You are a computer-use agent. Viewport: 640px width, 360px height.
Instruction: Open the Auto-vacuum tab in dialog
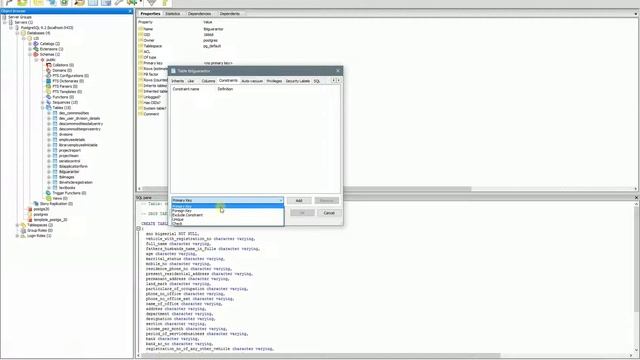click(252, 81)
